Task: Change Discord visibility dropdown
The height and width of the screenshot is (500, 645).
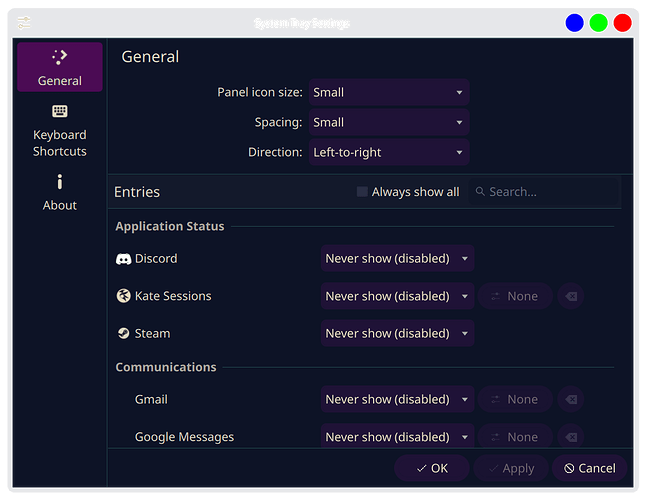Action: click(x=397, y=259)
